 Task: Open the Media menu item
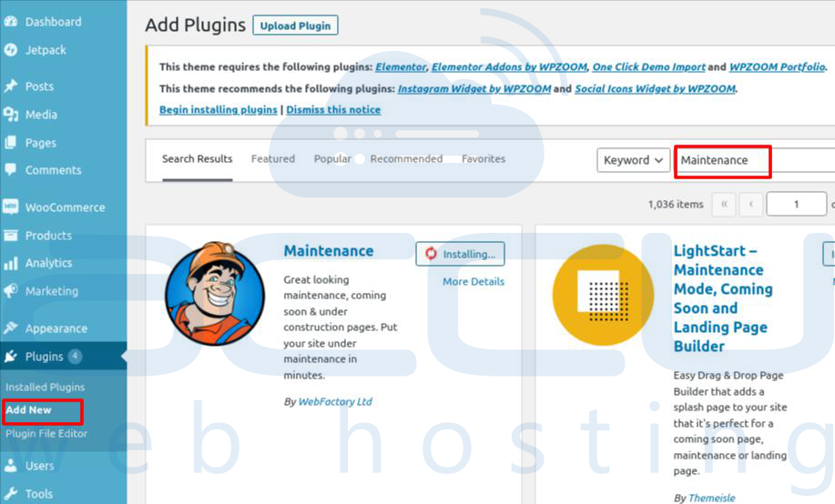[x=41, y=115]
